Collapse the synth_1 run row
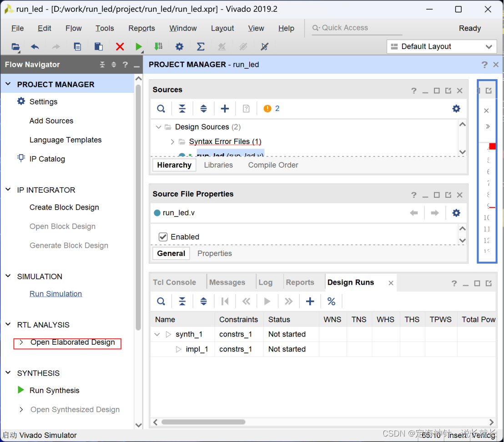504x442 pixels. coord(157,334)
